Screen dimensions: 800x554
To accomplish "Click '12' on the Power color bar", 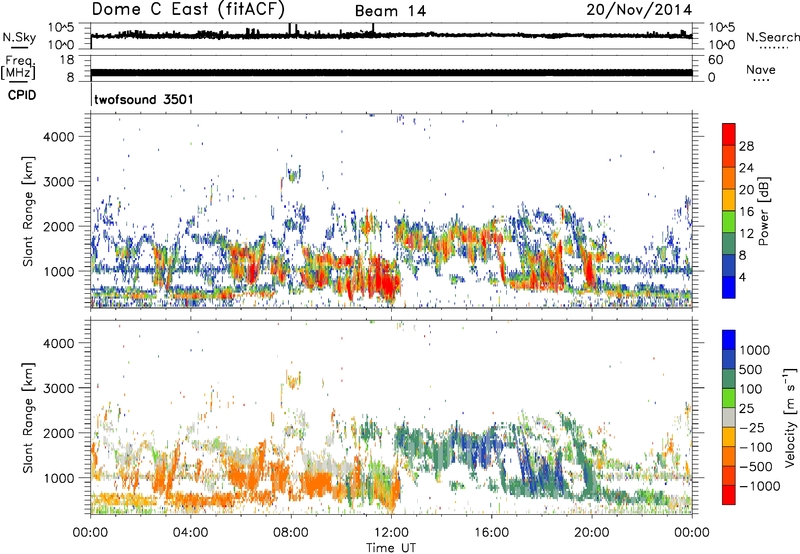I will [746, 234].
